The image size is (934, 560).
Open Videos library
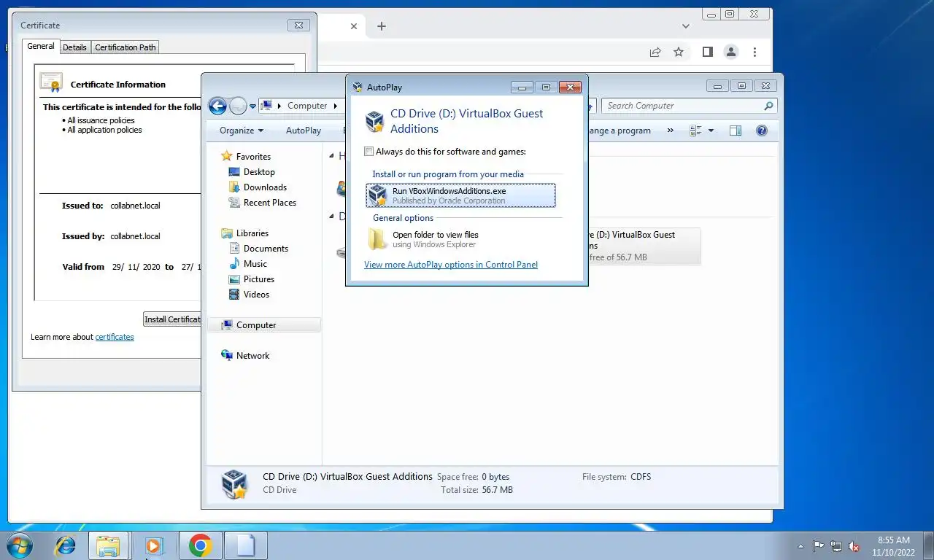tap(256, 295)
